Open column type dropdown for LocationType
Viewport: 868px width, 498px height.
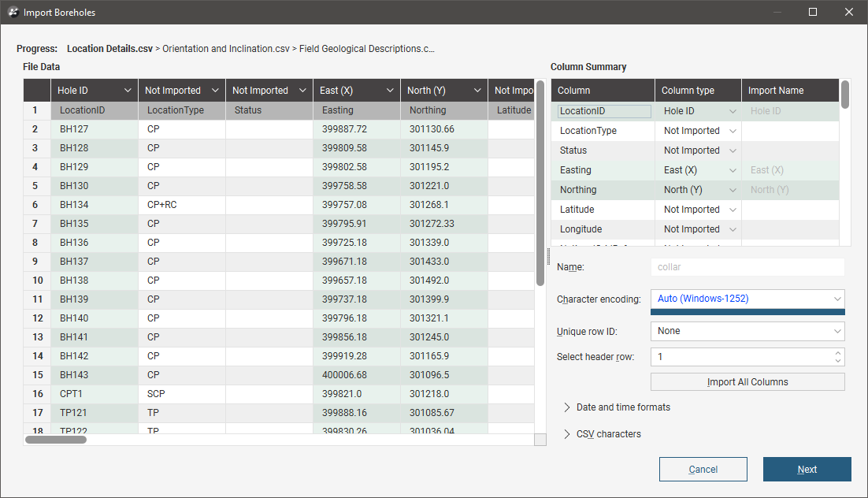(x=698, y=131)
